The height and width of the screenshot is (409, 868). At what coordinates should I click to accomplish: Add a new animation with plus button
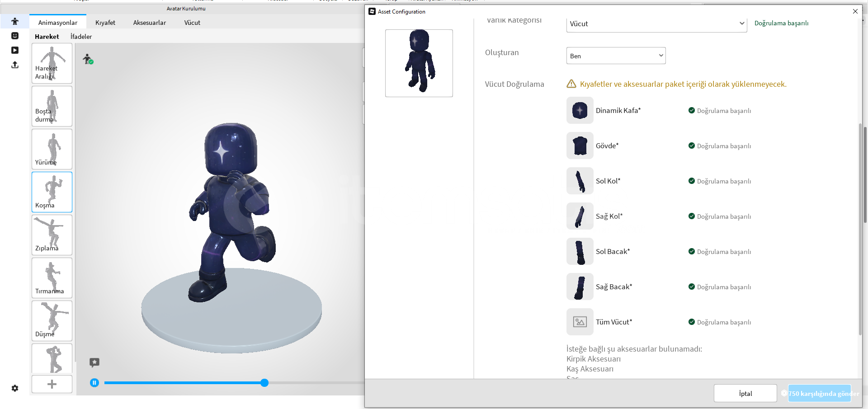click(x=52, y=384)
